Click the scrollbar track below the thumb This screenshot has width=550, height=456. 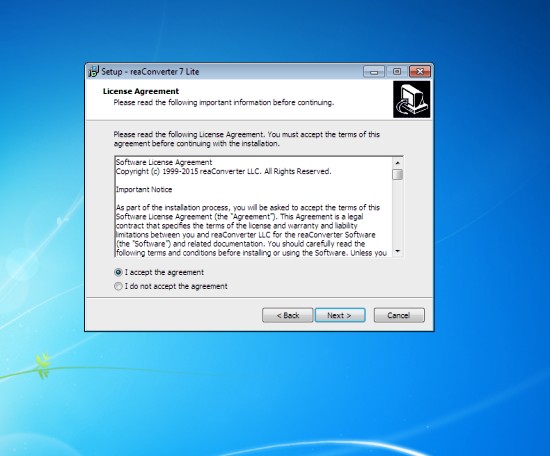[397, 213]
